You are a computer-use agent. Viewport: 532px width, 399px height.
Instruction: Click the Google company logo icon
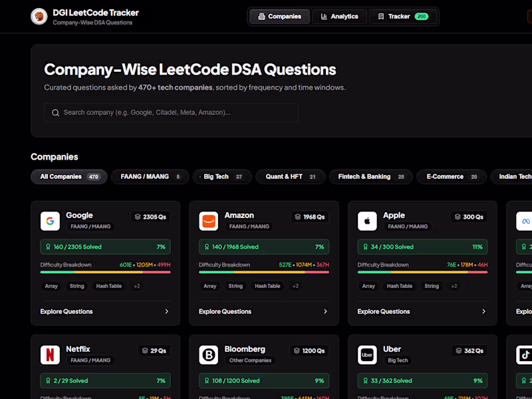[x=51, y=221]
